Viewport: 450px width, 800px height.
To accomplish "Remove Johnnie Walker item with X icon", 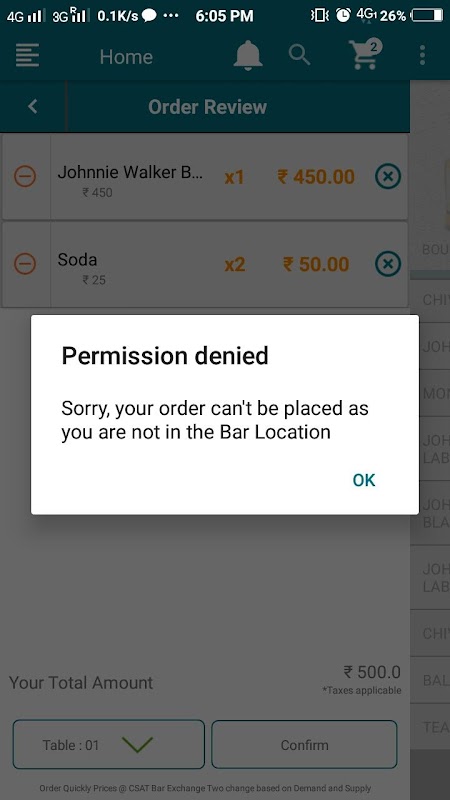I will 388,177.
